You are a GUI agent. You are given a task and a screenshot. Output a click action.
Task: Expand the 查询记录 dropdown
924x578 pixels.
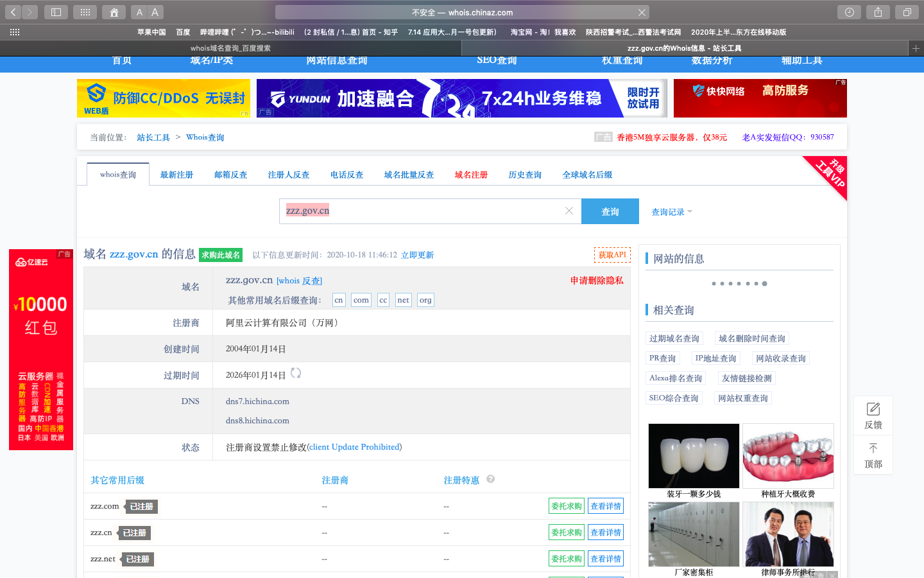(672, 212)
